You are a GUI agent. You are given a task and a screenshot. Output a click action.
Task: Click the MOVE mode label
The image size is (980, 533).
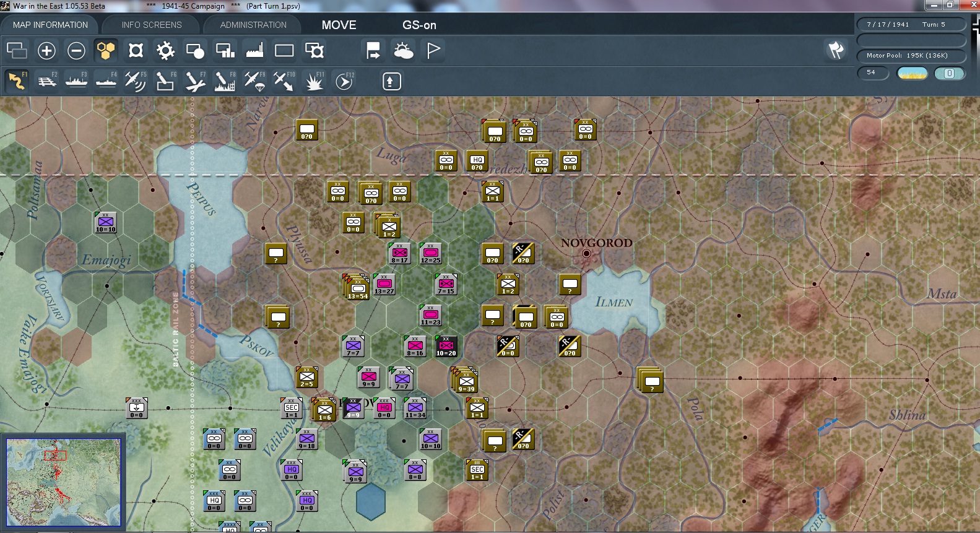339,25
